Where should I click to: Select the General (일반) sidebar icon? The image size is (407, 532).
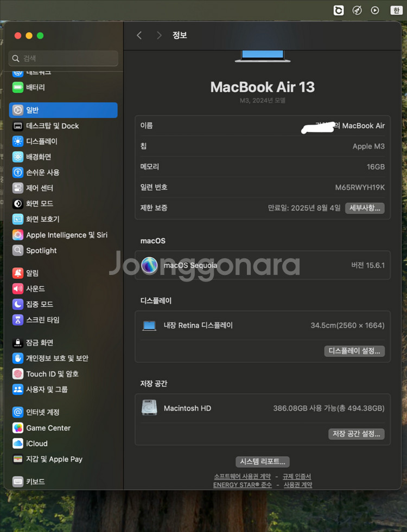[18, 110]
